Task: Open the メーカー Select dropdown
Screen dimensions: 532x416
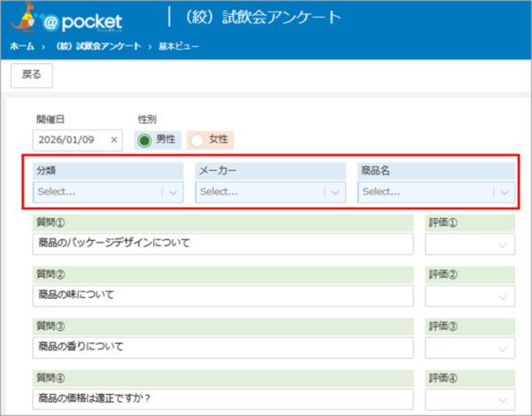Action: (270, 192)
